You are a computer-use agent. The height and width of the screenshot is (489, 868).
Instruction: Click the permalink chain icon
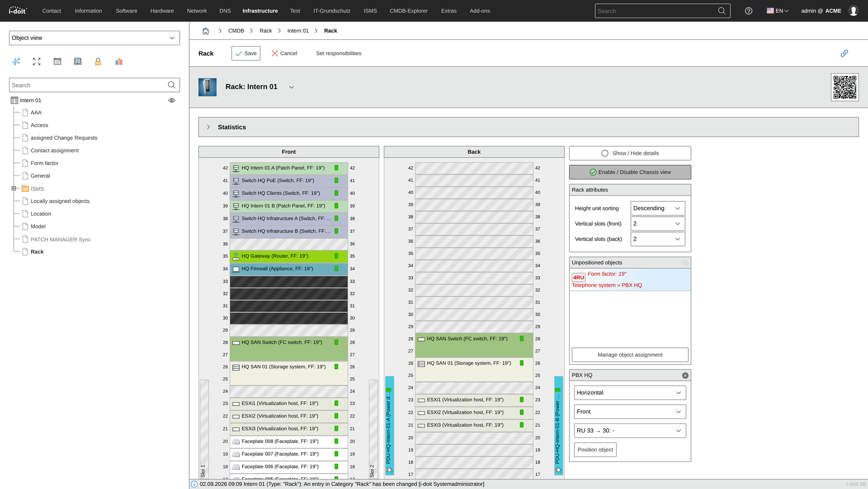pos(844,53)
